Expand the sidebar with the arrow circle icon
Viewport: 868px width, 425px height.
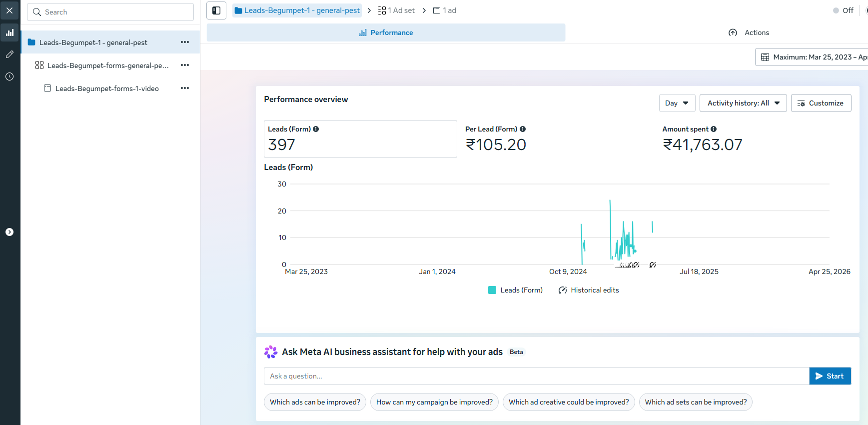(x=9, y=232)
